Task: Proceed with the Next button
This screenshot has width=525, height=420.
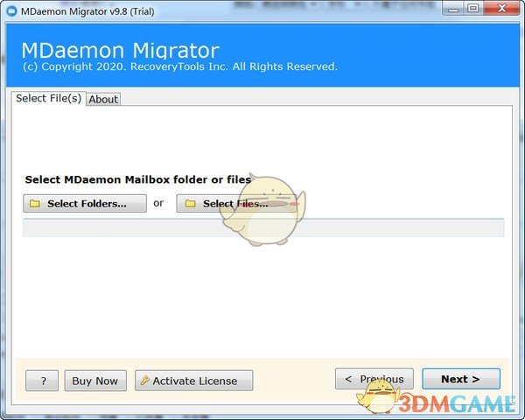Action: [x=460, y=379]
